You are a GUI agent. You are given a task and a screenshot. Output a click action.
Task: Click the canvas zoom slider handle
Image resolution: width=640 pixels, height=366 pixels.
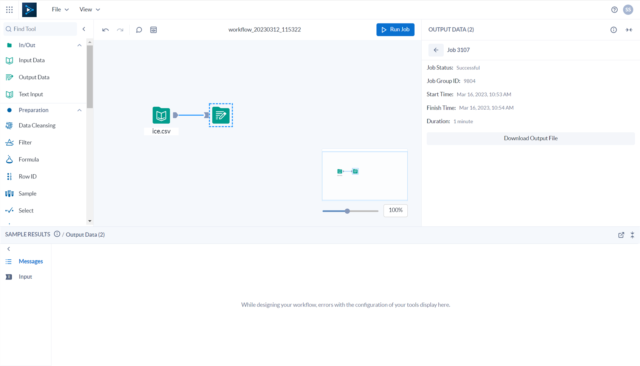coord(347,211)
